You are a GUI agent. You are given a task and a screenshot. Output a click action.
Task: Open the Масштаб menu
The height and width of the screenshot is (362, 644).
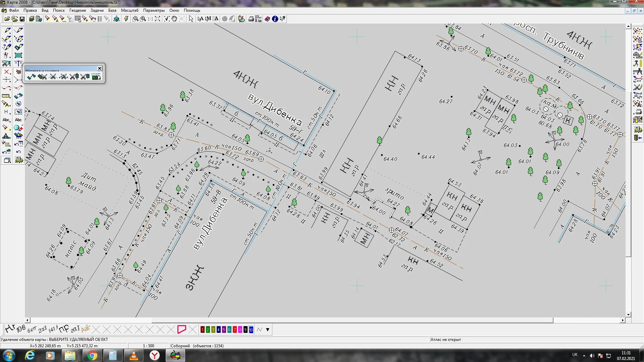[x=129, y=10]
